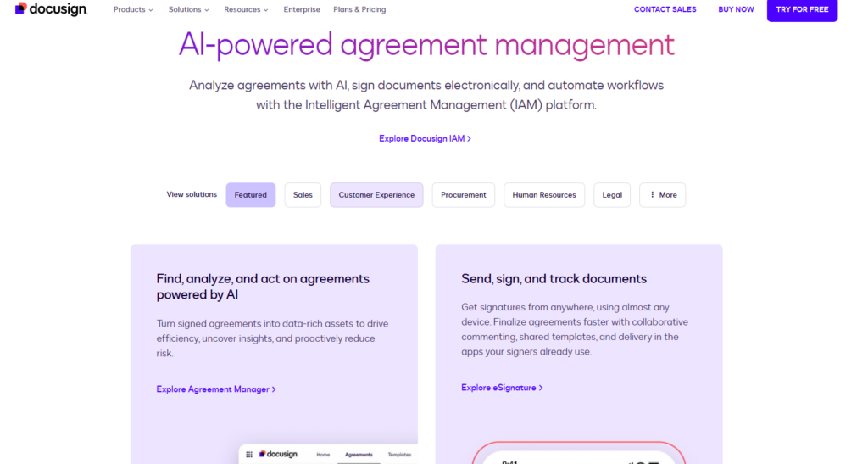Select the Featured solutions filter

tap(251, 195)
